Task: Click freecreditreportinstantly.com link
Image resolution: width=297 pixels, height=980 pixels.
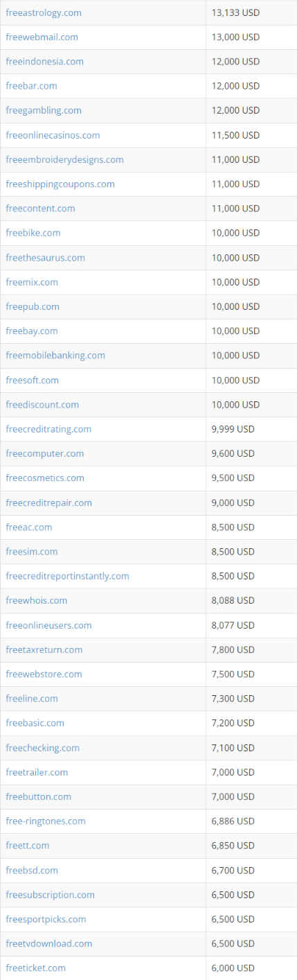Action: pyautogui.click(x=67, y=576)
